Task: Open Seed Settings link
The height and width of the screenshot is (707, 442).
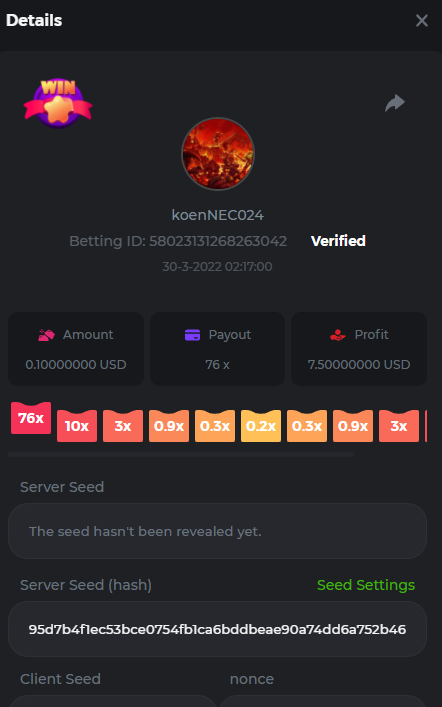Action: tap(366, 585)
